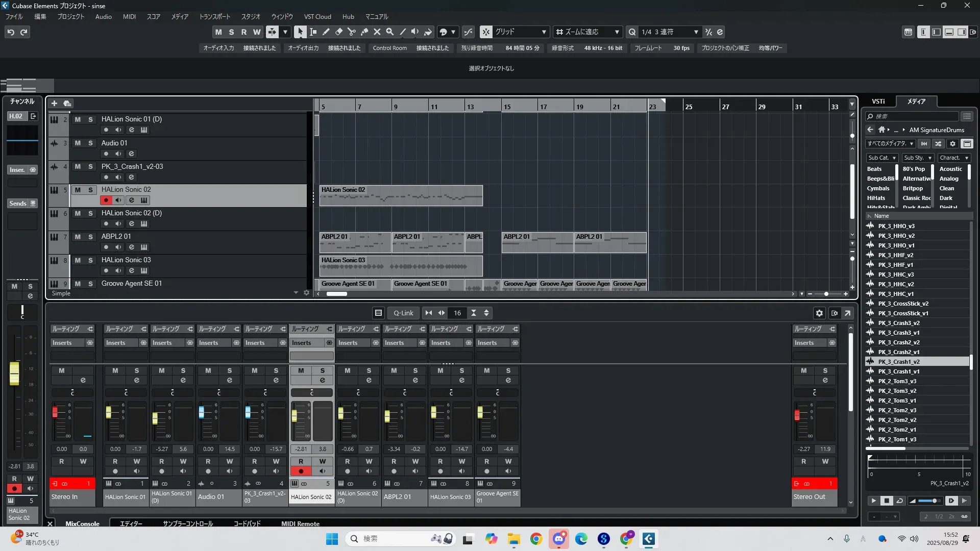Select the Split scissors tool
Image resolution: width=980 pixels, height=551 pixels.
click(x=351, y=32)
